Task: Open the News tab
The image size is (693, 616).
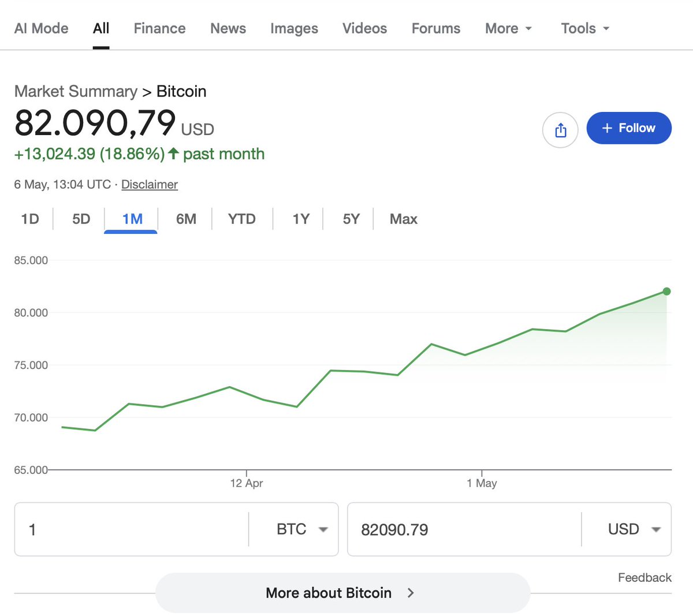Action: tap(228, 28)
